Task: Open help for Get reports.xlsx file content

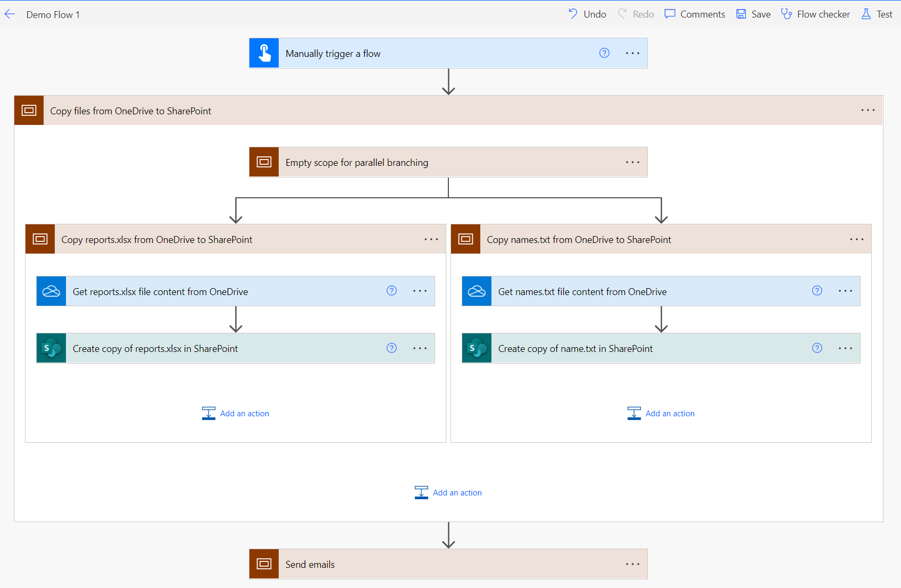Action: point(391,291)
